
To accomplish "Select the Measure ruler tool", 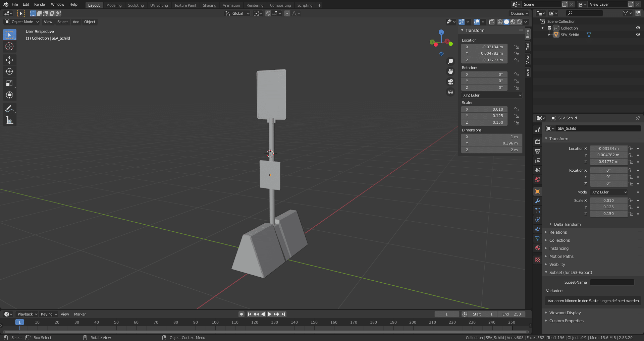I will 9,120.
